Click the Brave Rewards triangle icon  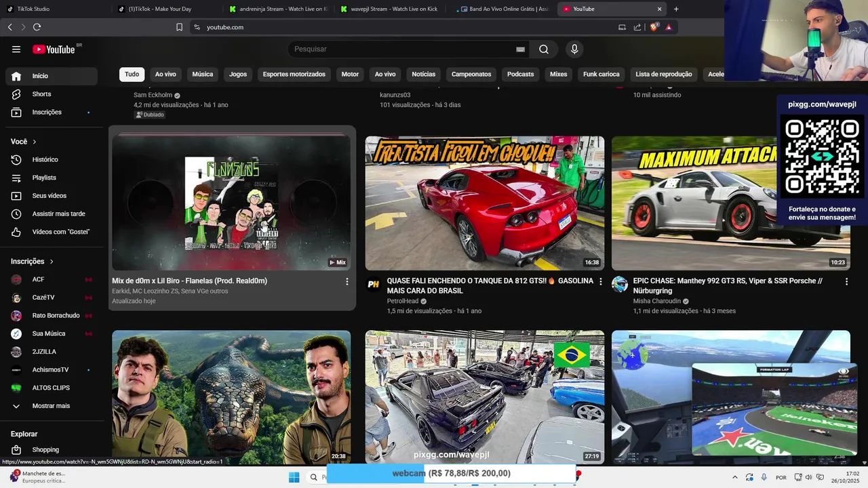tap(669, 27)
